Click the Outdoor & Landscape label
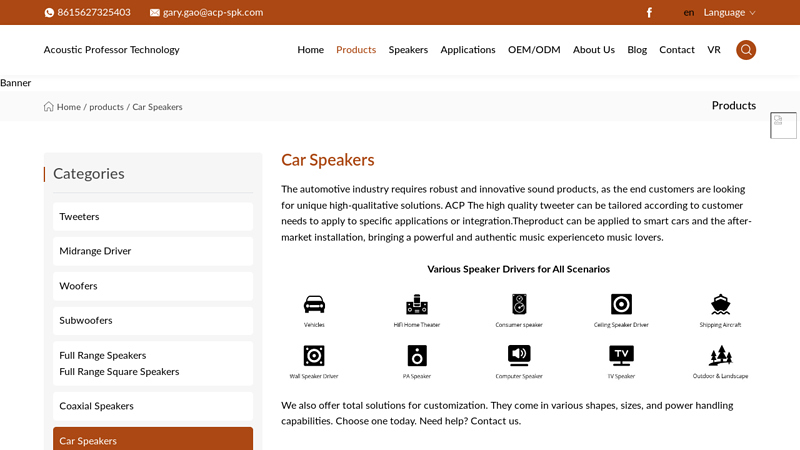Image resolution: width=800 pixels, height=450 pixels. point(720,376)
